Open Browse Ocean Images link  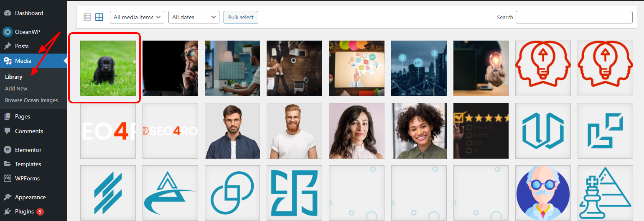(31, 100)
